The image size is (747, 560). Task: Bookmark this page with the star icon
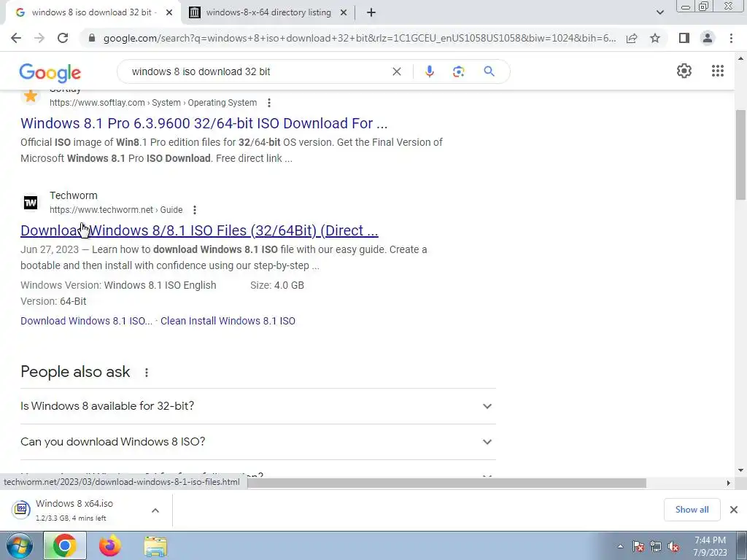(655, 38)
